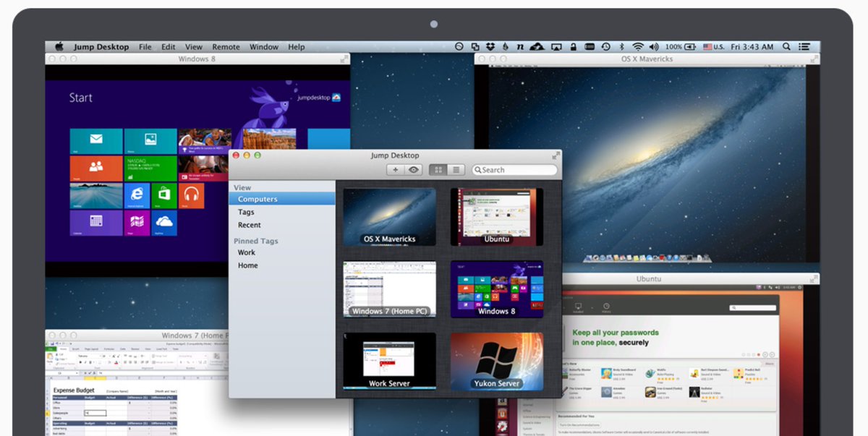The width and height of the screenshot is (868, 436).
Task: Open the Remote menu
Action: 226,47
